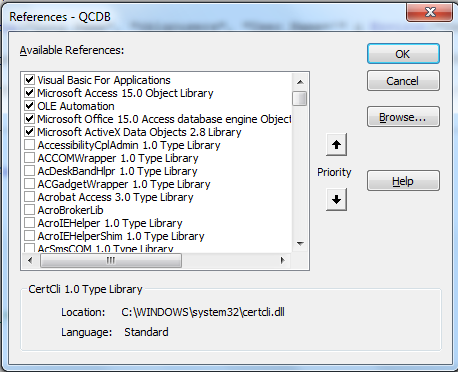Check AcroIEHelper 1.0 Type Library
The height and width of the screenshot is (372, 458).
[29, 223]
